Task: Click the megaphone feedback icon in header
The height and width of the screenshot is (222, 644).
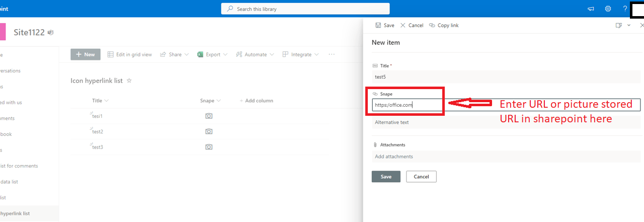Action: point(591,9)
